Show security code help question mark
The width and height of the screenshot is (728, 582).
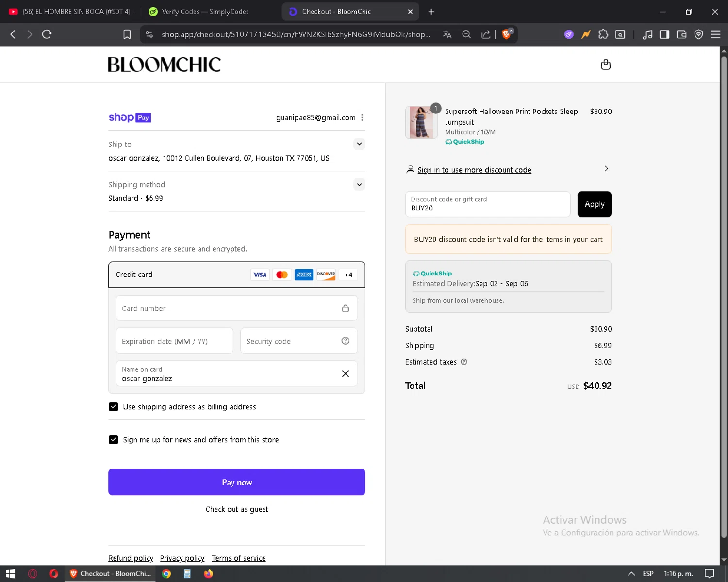click(345, 341)
